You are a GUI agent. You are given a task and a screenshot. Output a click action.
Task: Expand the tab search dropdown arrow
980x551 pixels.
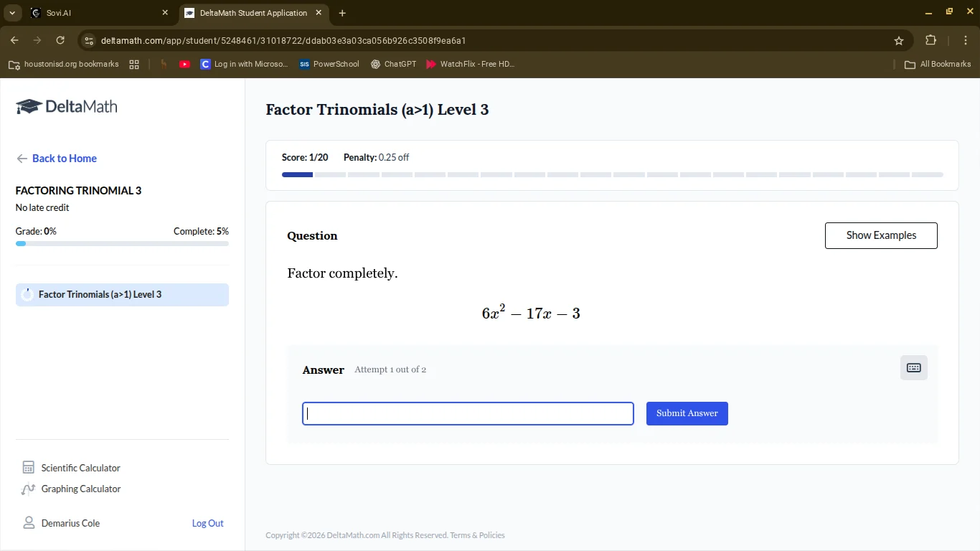click(x=12, y=13)
